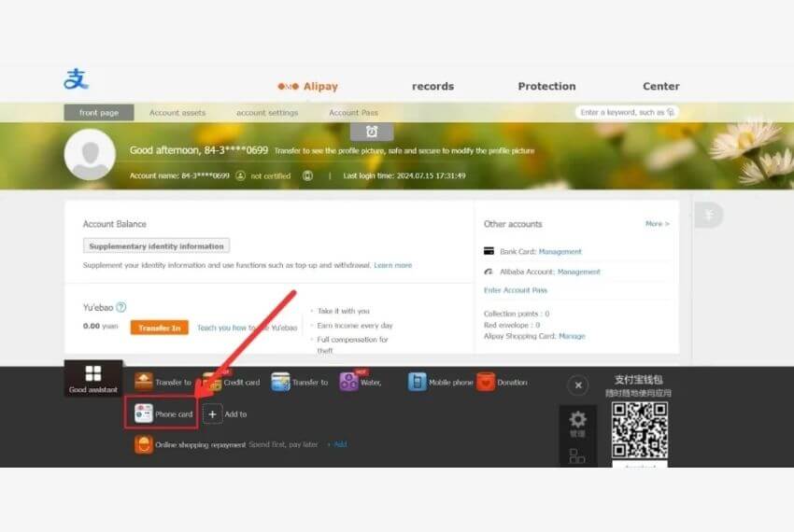
Task: Click the not certified person icon
Action: (x=240, y=175)
